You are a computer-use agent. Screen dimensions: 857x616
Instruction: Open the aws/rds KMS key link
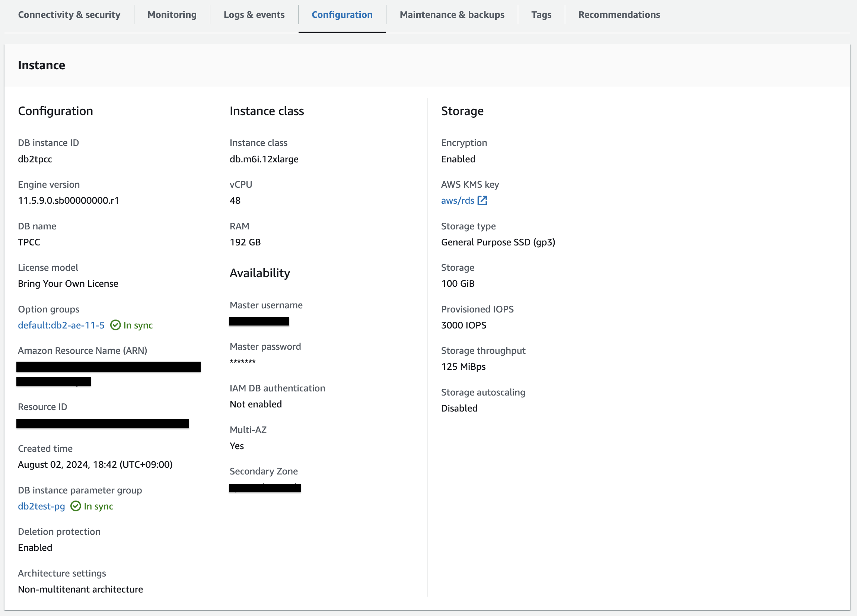point(457,200)
